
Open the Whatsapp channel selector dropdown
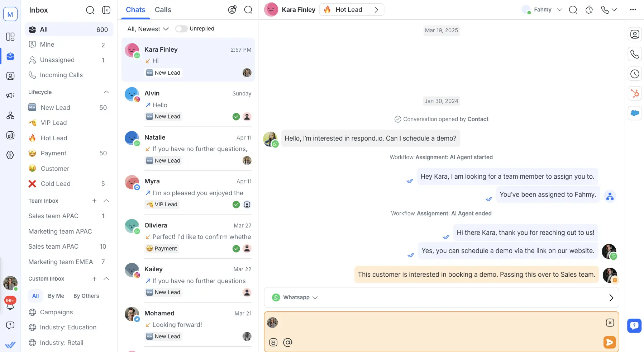(295, 297)
